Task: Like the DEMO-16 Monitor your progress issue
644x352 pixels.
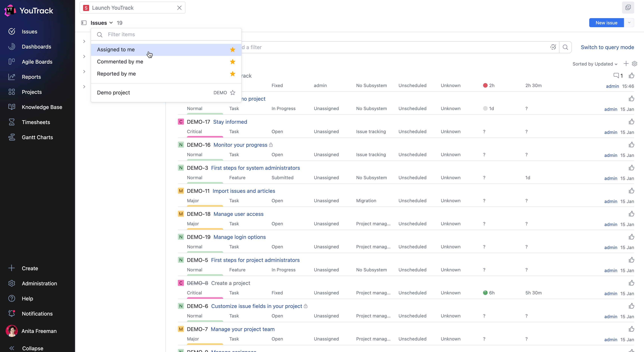Action: click(x=632, y=144)
